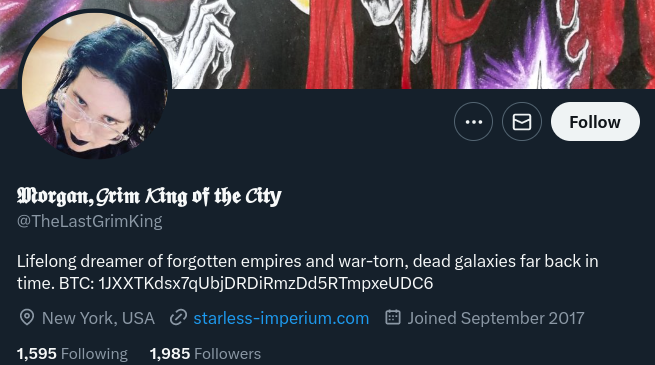This screenshot has height=365, width=655.
Task: Click the location pin icon
Action: click(27, 318)
